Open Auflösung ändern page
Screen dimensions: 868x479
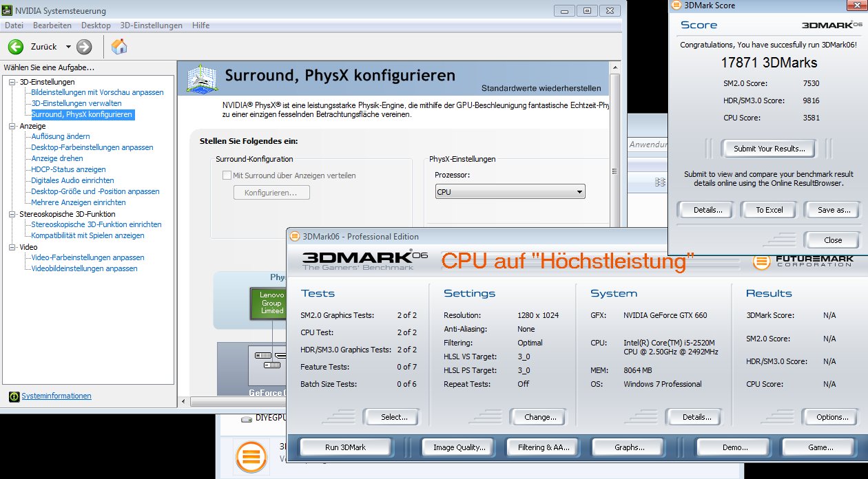61,136
